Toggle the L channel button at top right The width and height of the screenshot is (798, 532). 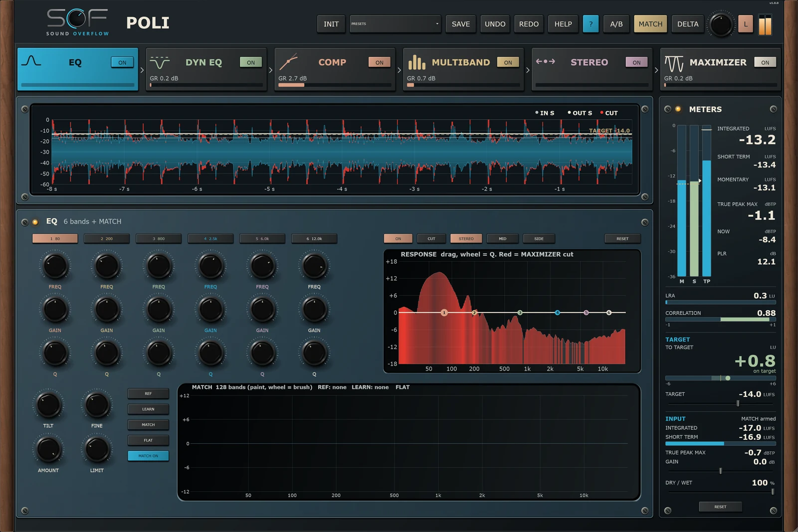746,24
